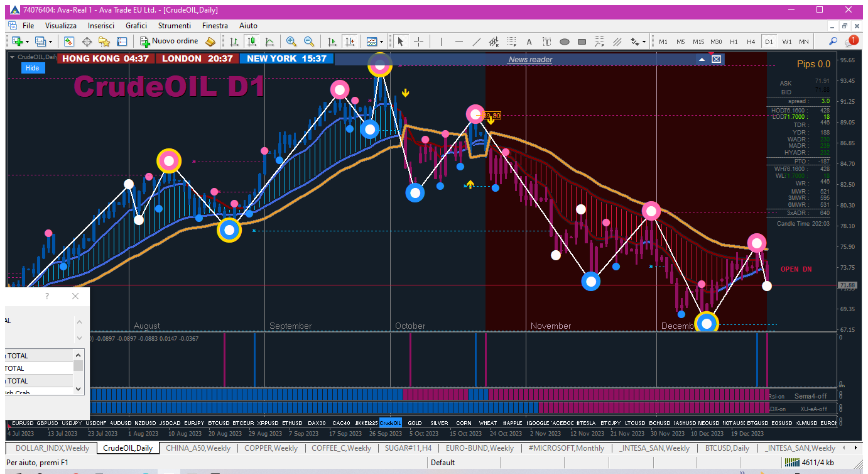
Task: Select the equidistant channel tool
Action: [x=494, y=41]
